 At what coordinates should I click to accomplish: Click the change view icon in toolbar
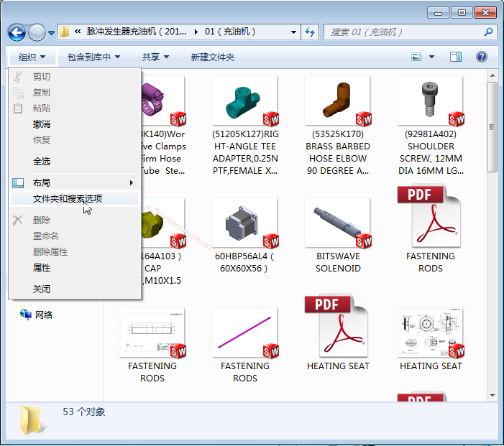(416, 57)
